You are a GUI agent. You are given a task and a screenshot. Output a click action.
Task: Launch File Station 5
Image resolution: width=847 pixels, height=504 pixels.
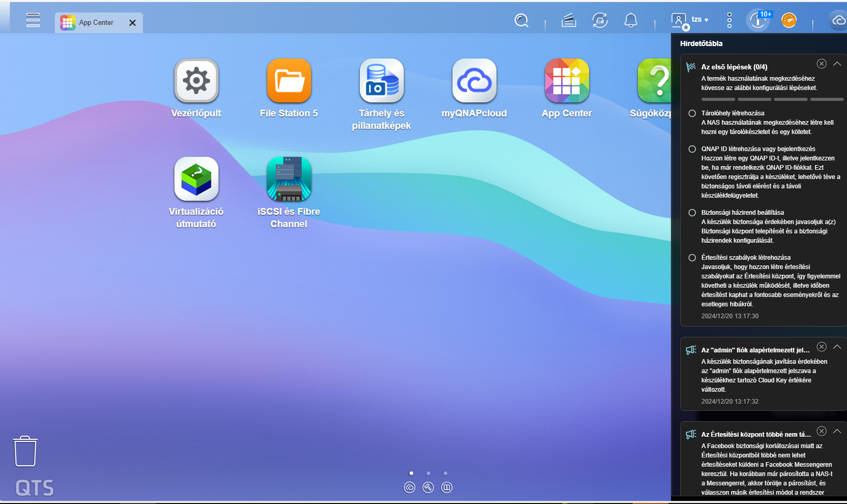coord(289,81)
